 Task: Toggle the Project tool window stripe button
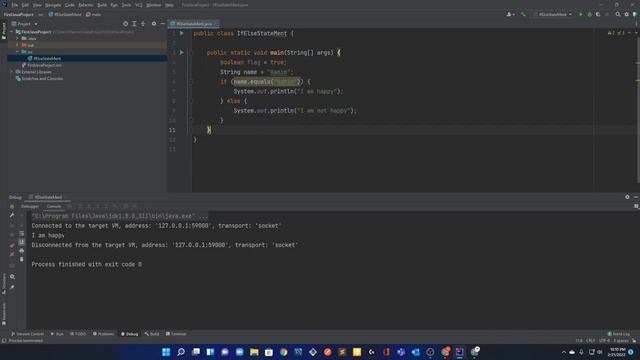point(4,31)
